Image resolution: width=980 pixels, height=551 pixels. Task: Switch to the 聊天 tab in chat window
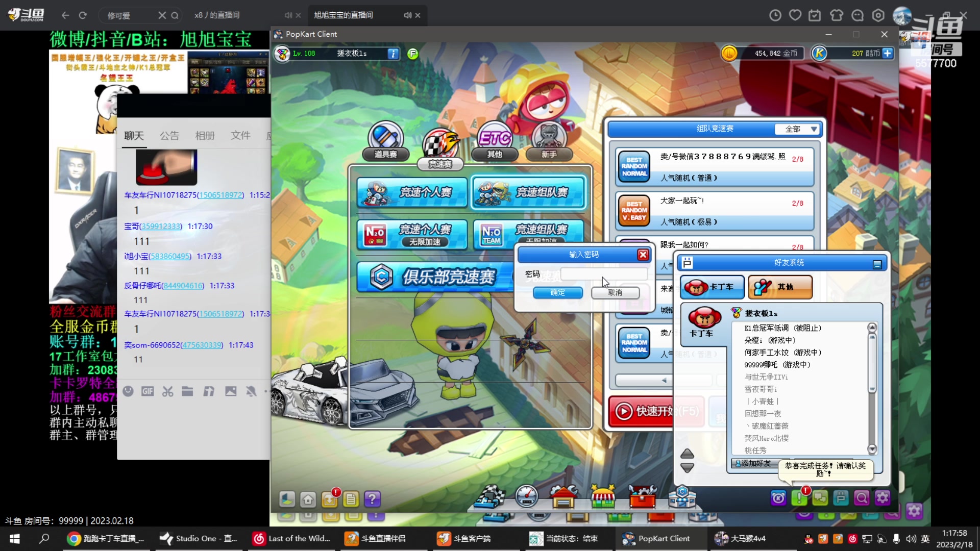(134, 136)
